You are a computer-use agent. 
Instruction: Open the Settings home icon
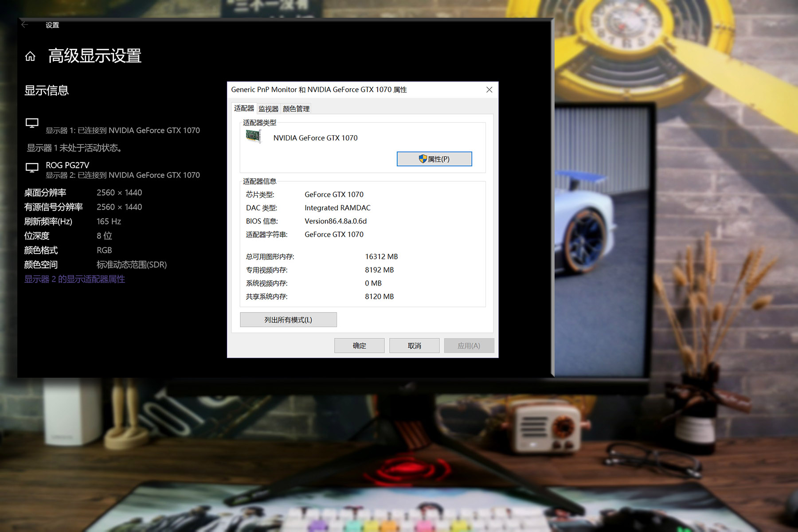(30, 56)
